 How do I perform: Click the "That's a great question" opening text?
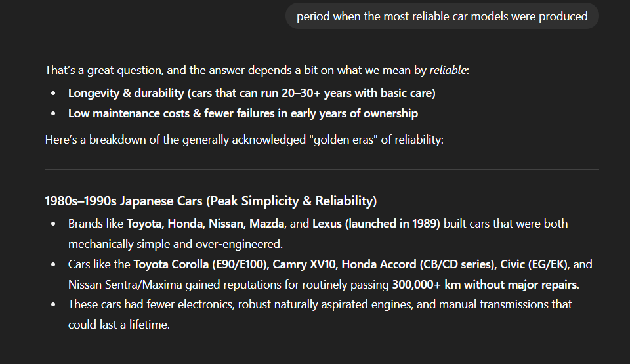pos(104,70)
